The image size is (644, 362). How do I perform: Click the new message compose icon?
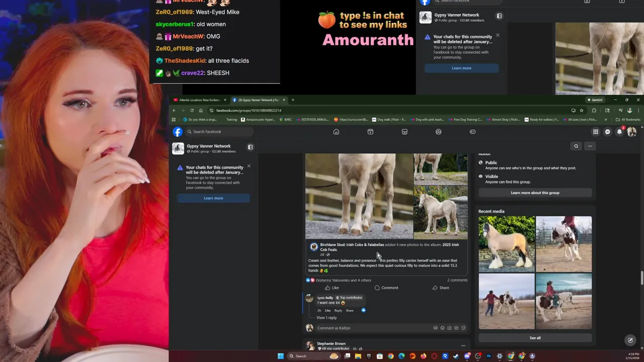(630, 340)
